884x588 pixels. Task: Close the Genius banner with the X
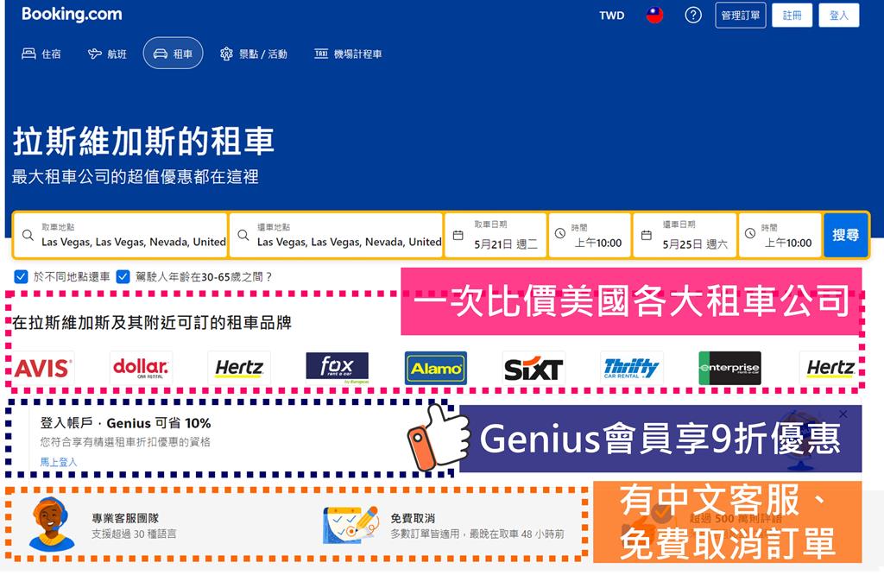point(843,414)
